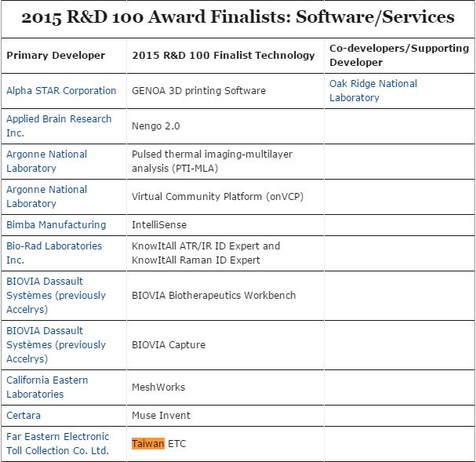Click Argonne National Laboratory link beside PTI-MLA
The image size is (476, 462).
(x=47, y=161)
